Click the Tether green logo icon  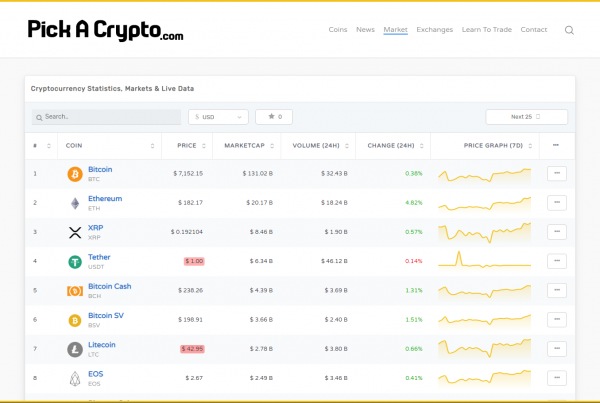[x=75, y=262]
